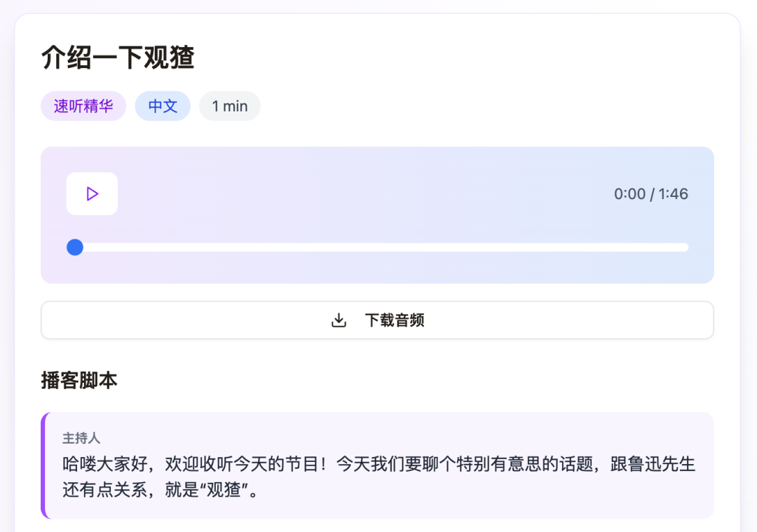Click the 0:00 / 1:46 time display

pos(652,194)
